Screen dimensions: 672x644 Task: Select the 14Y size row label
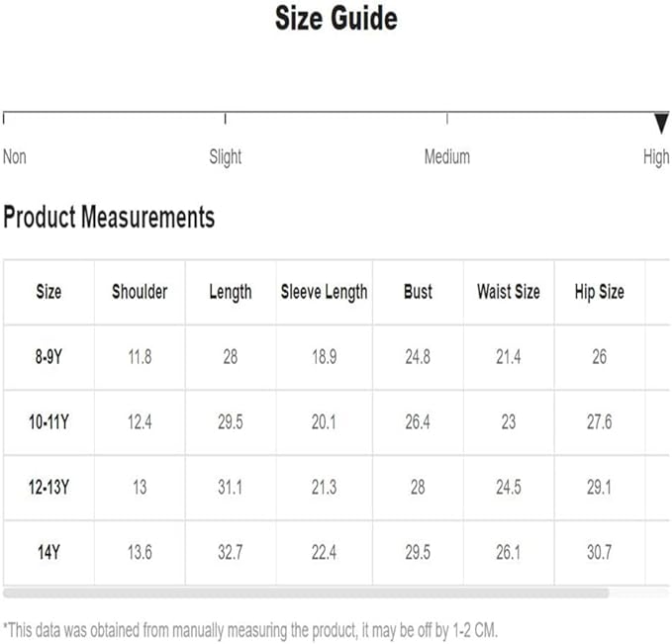(48, 552)
